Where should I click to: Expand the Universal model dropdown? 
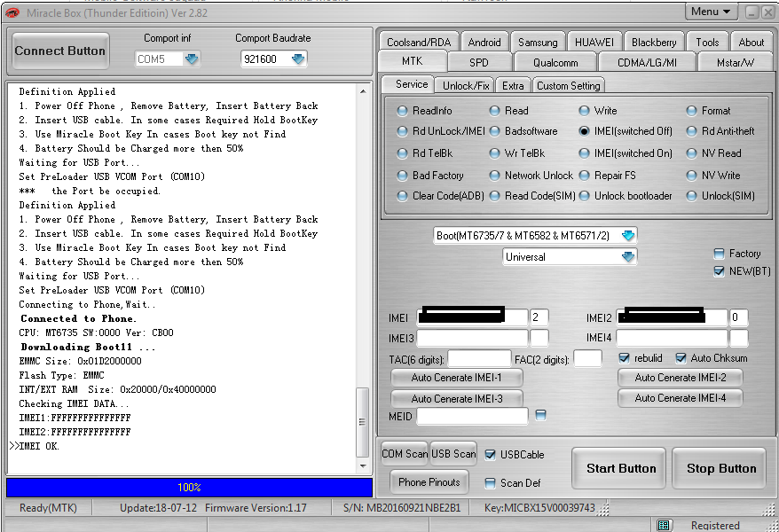(628, 256)
